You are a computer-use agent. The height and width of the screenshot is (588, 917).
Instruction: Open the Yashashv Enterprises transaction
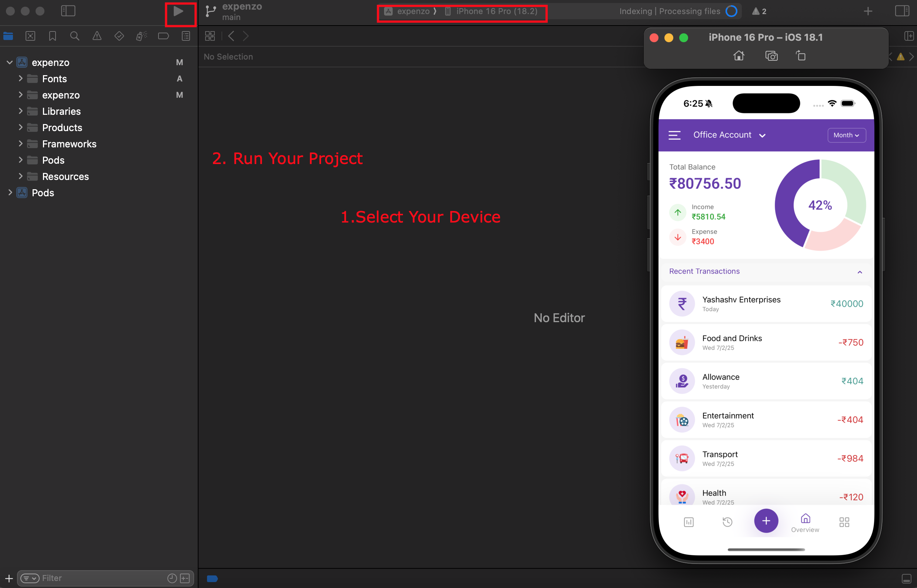pyautogui.click(x=766, y=304)
